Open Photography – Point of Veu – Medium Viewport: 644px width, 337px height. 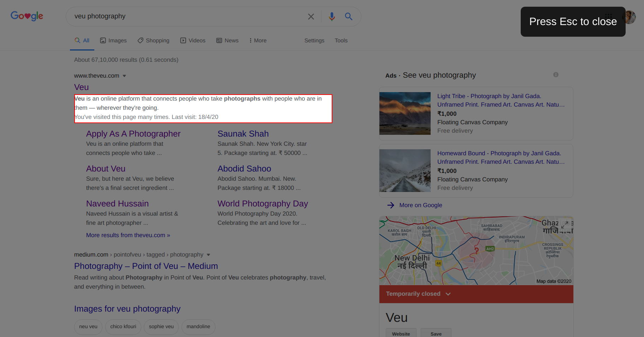pyautogui.click(x=146, y=266)
